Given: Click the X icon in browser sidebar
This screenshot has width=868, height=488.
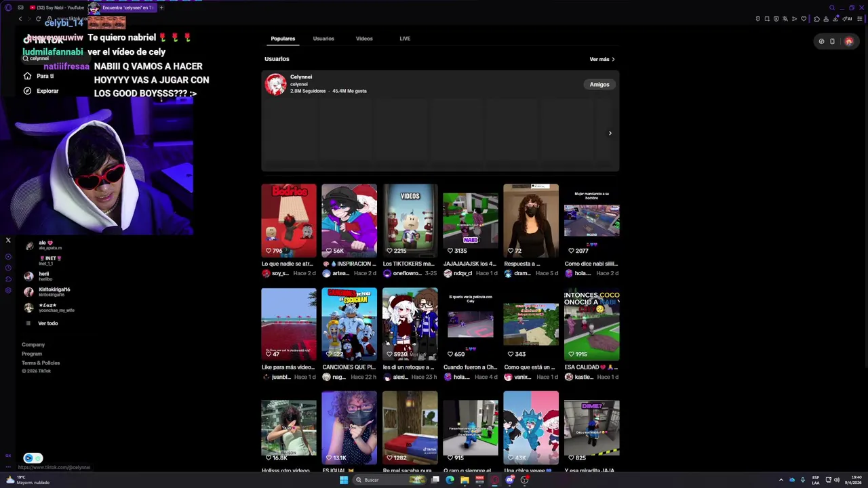Looking at the screenshot, I should 8,240.
